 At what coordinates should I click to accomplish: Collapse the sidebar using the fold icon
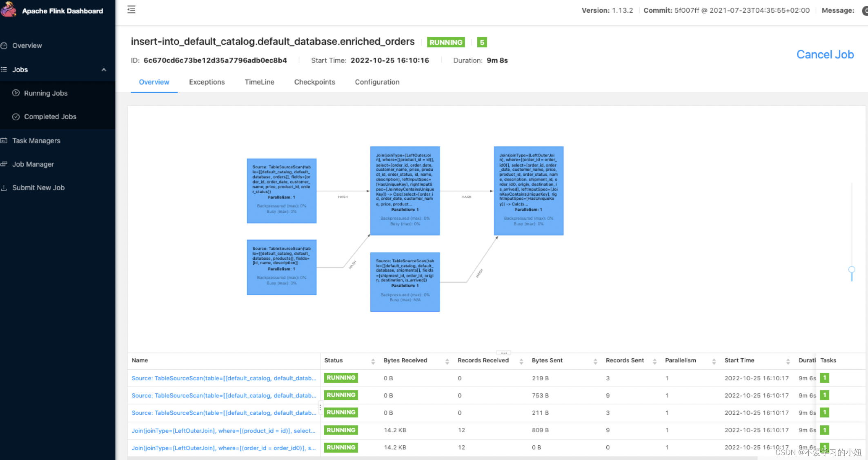pyautogui.click(x=131, y=9)
